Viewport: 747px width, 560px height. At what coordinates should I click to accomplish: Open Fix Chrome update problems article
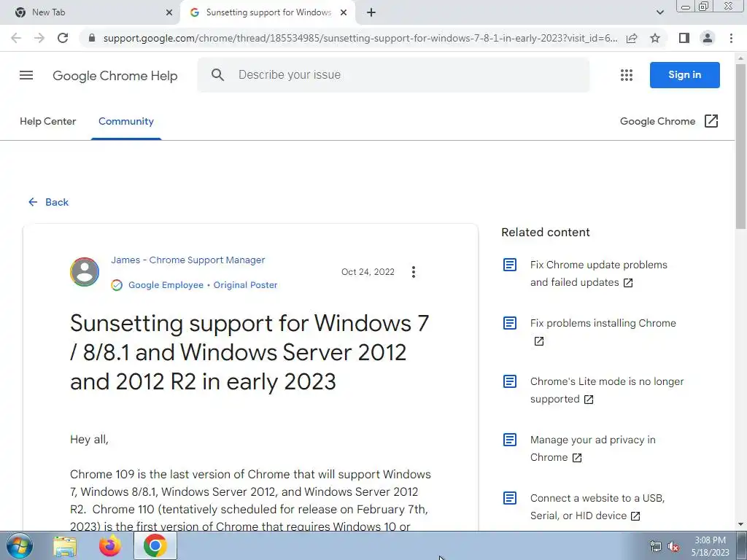pyautogui.click(x=599, y=273)
